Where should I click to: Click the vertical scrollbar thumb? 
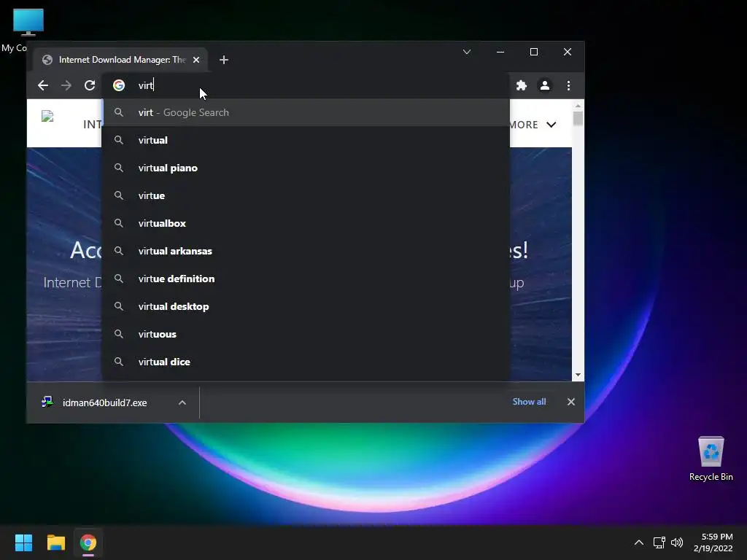tap(578, 118)
